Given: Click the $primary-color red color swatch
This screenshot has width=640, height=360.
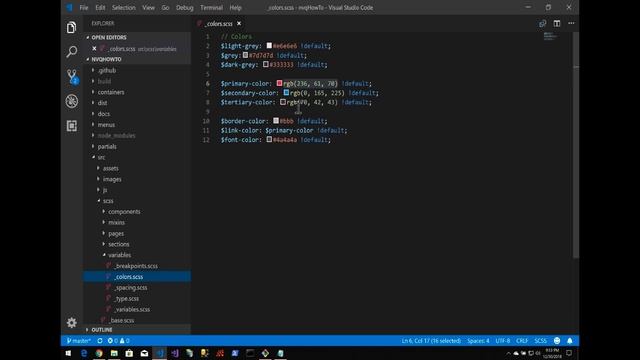Looking at the screenshot, I should 279,83.
